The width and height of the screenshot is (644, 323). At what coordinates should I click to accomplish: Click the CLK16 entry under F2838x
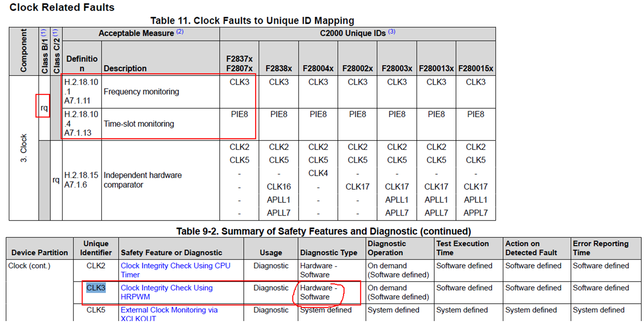point(279,186)
